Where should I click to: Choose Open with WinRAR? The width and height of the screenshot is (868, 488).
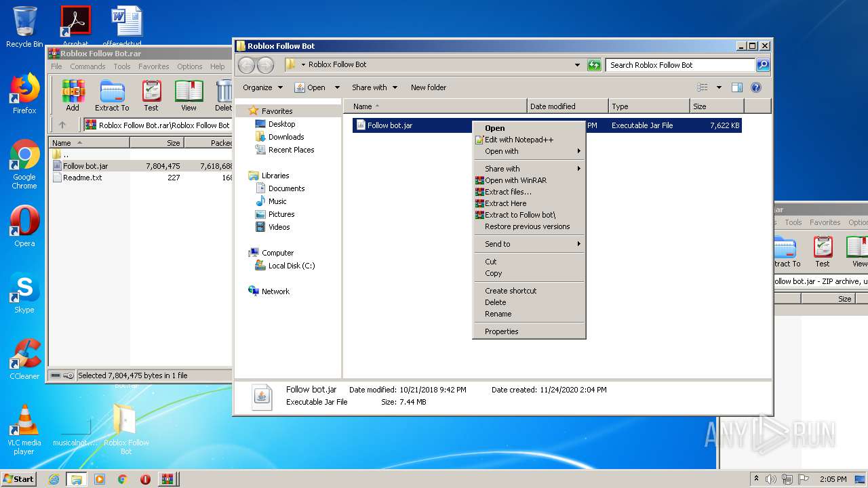[529, 180]
